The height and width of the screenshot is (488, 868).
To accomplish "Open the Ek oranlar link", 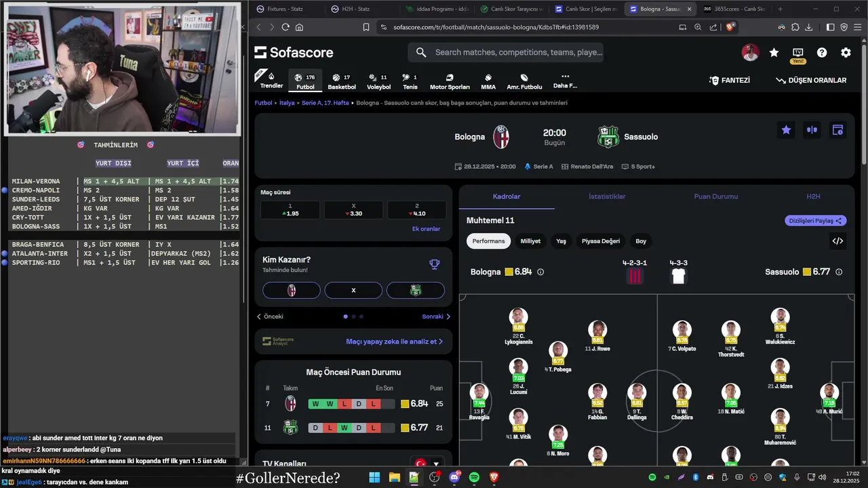I will 426,229.
